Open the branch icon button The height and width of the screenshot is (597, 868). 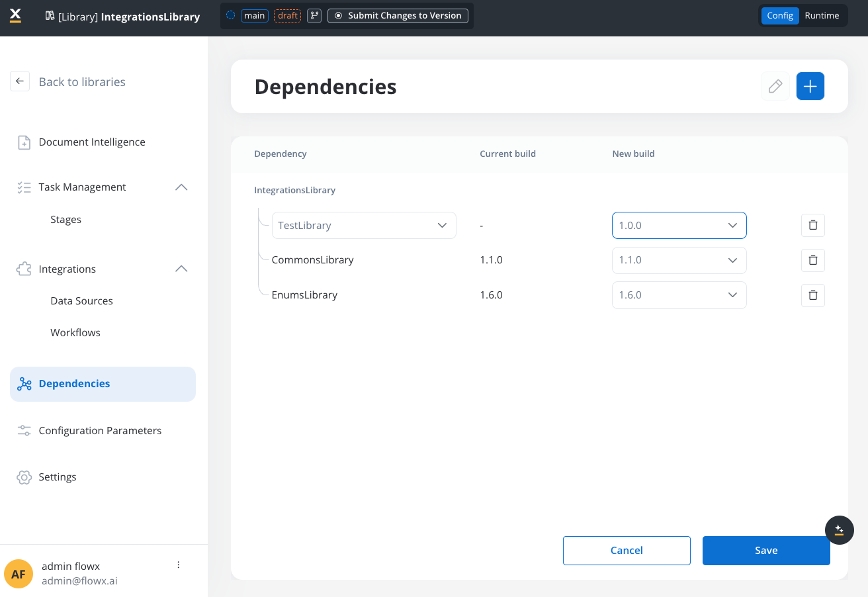[314, 15]
